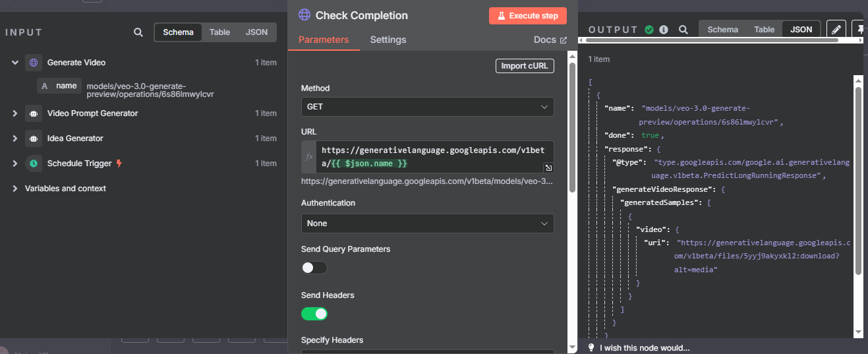Click the I wish this node would... link
Screen dimensions: 868x354
pos(645,348)
